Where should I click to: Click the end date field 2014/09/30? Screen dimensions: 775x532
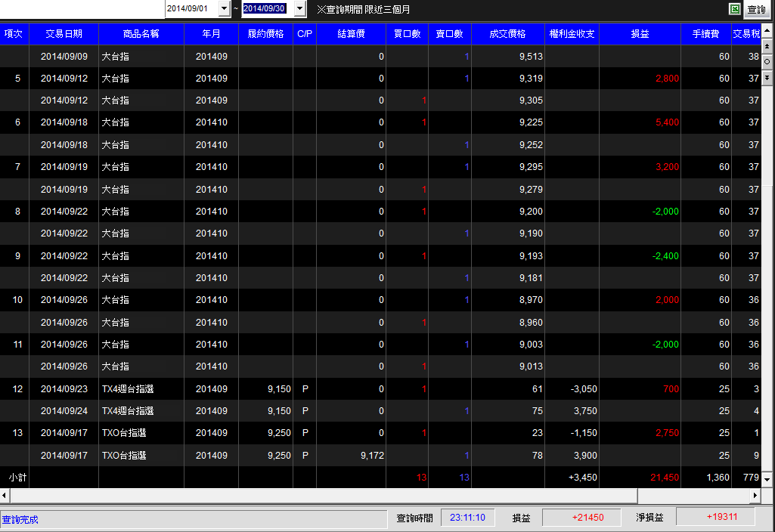267,9
